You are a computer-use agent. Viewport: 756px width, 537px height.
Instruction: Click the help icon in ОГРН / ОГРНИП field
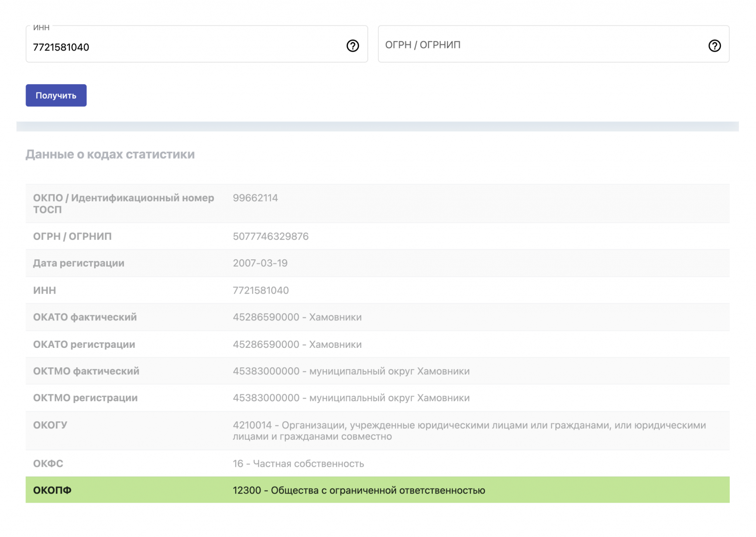[x=714, y=46]
